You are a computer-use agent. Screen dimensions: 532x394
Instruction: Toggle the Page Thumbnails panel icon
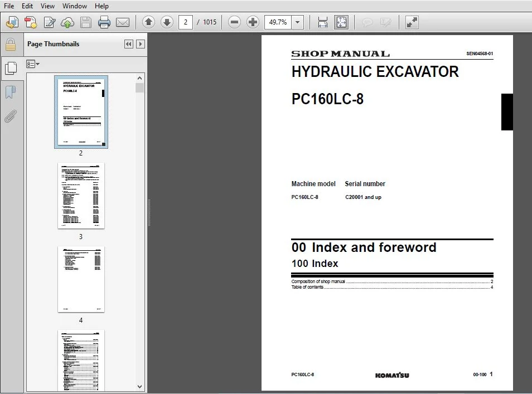click(x=11, y=68)
